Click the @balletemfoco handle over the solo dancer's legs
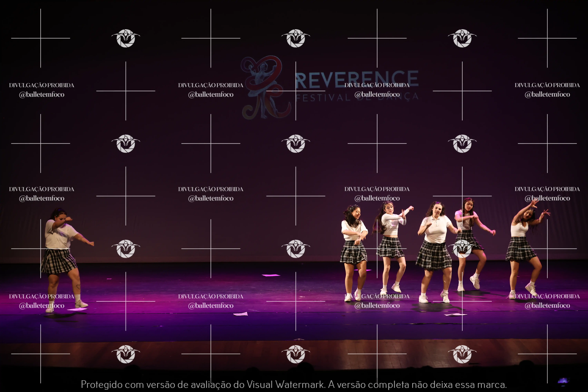 point(42,305)
